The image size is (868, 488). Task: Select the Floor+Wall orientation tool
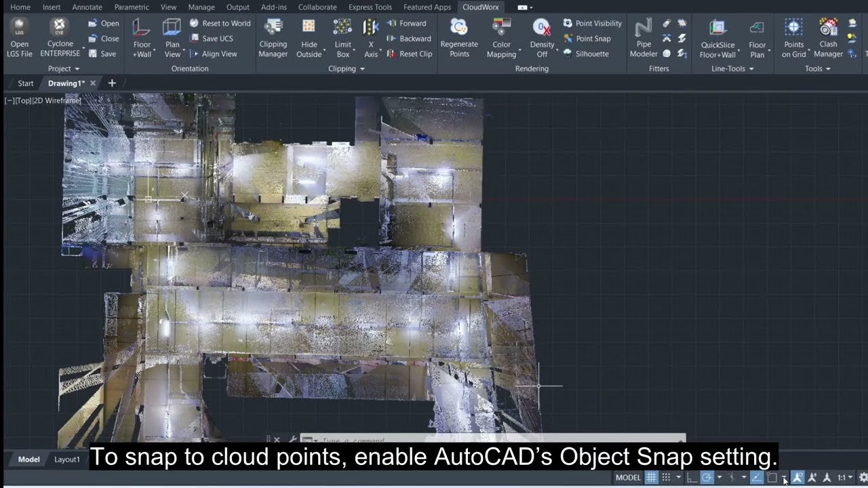click(142, 37)
